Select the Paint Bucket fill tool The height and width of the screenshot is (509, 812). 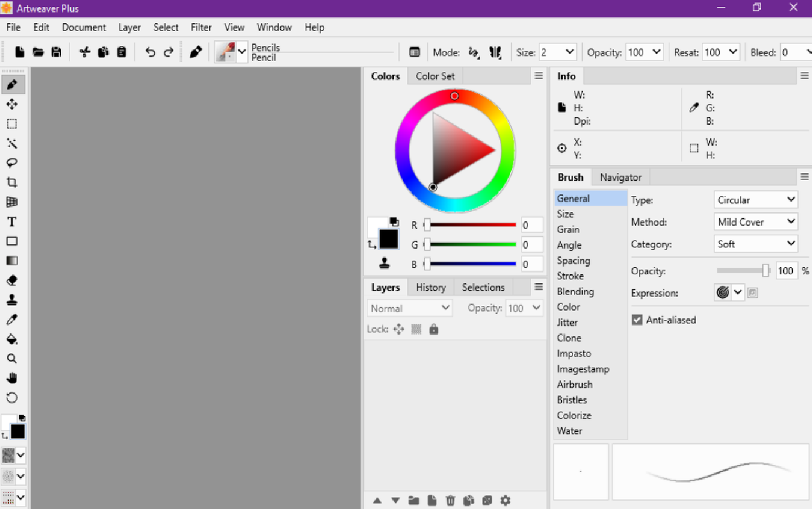tap(12, 339)
